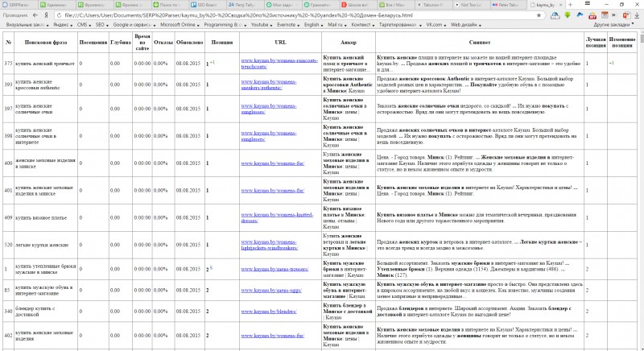The width and height of the screenshot is (644, 351).
Task: Show hidden extensions with double chevron
Action: point(613,15)
